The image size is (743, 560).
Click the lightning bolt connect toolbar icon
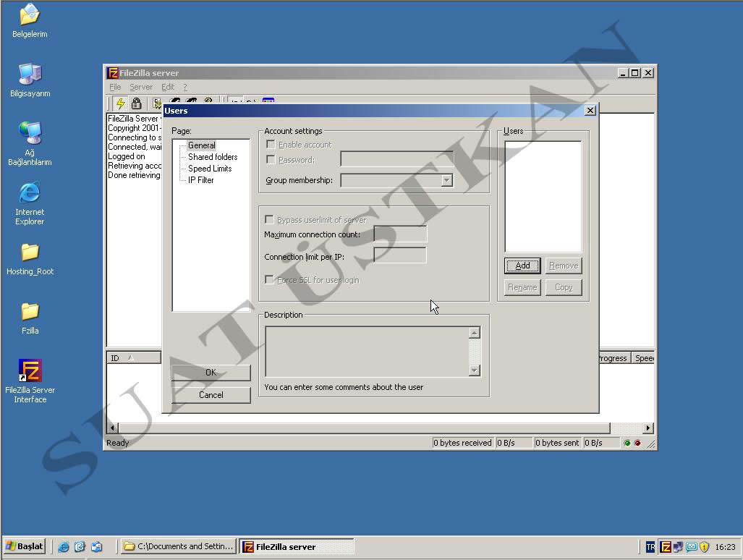120,103
